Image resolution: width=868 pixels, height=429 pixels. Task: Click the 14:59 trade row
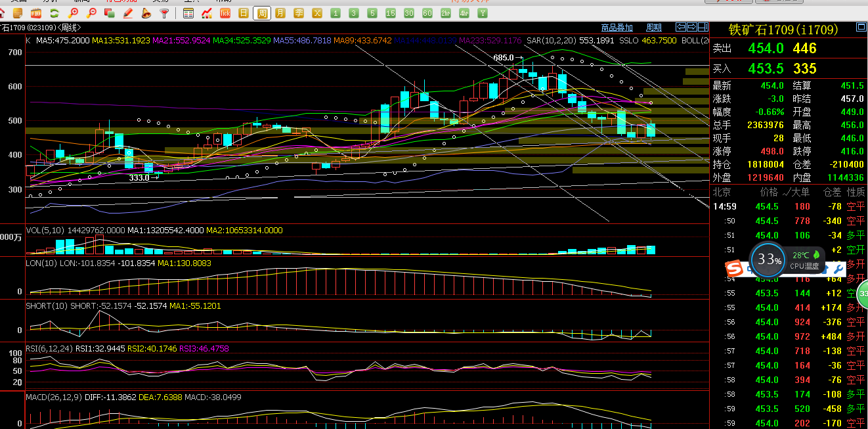click(789, 206)
